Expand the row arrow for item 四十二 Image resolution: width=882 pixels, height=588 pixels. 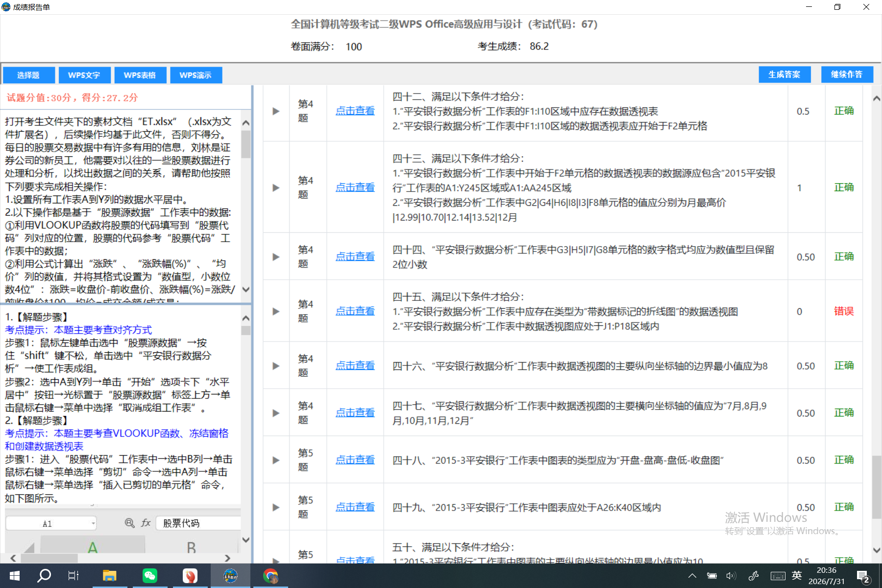pyautogui.click(x=276, y=111)
